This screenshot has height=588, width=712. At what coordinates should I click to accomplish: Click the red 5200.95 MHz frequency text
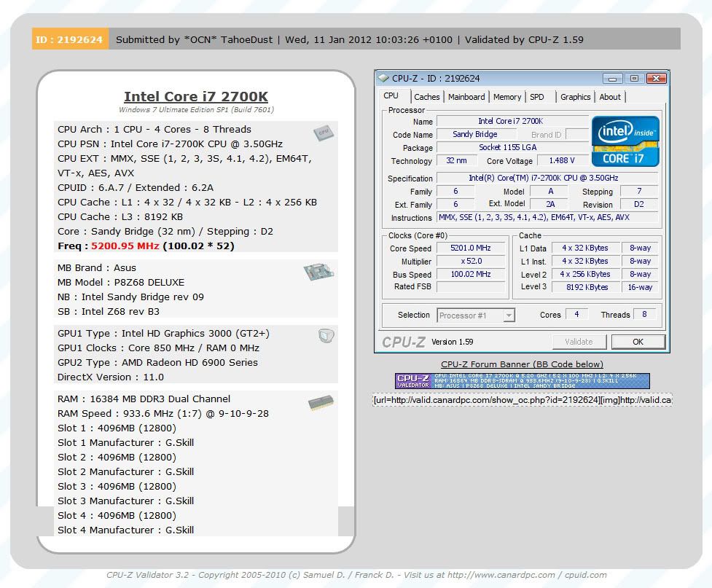[125, 246]
